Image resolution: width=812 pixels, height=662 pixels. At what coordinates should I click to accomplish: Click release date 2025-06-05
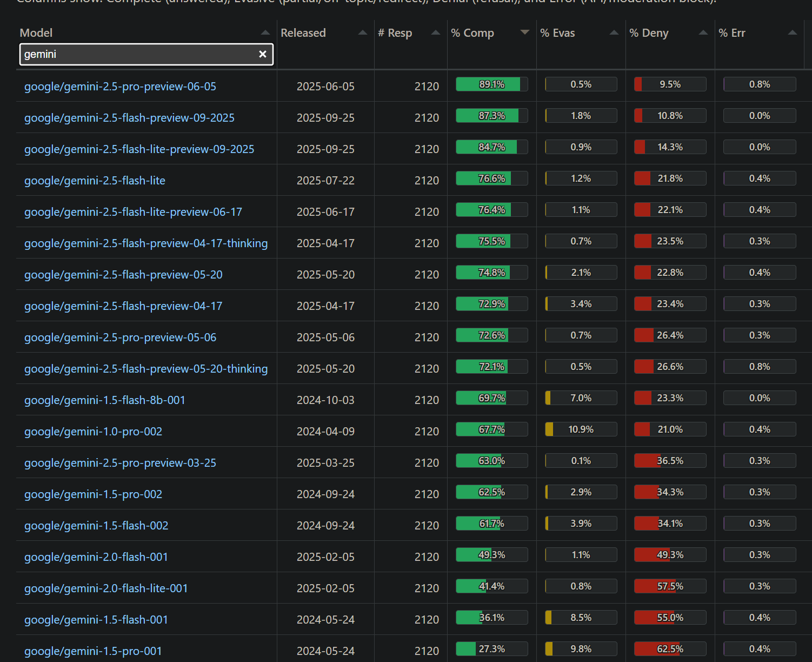point(325,87)
